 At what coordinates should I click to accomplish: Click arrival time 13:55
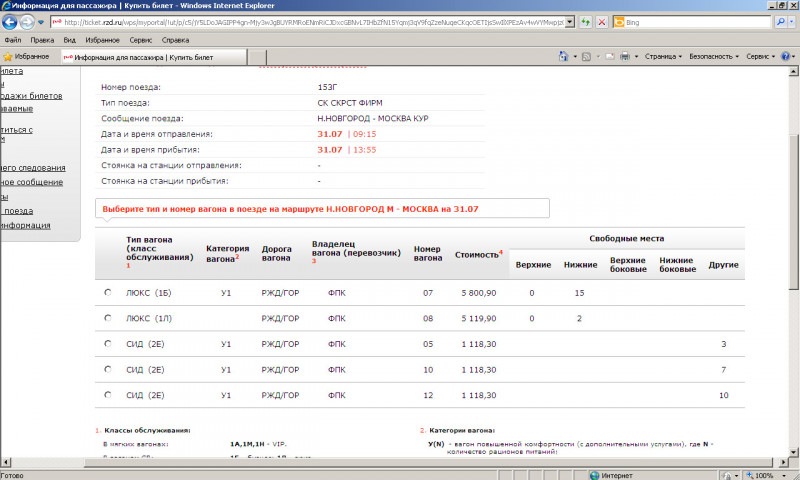pos(364,150)
